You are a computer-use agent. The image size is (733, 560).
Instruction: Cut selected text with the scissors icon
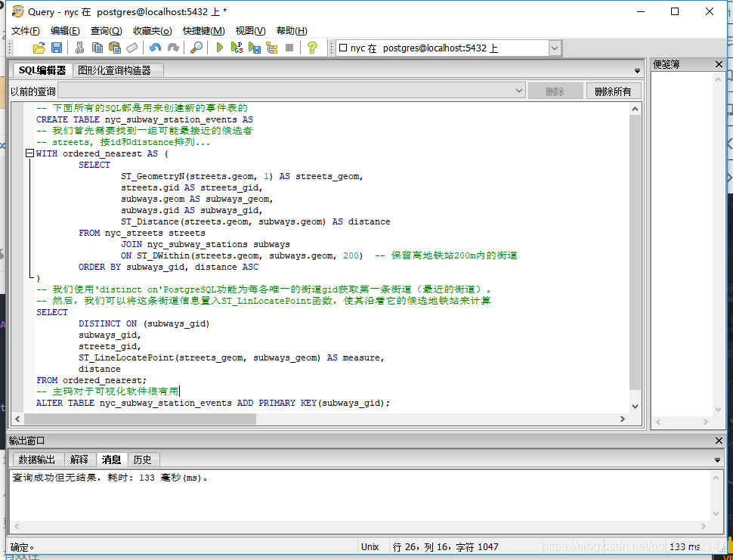79,48
